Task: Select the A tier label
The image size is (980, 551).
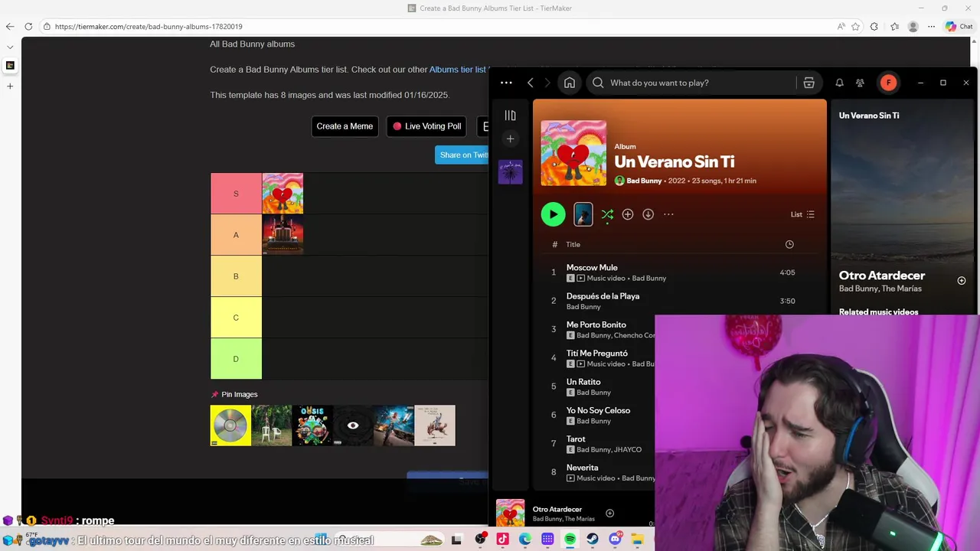Action: [x=236, y=235]
